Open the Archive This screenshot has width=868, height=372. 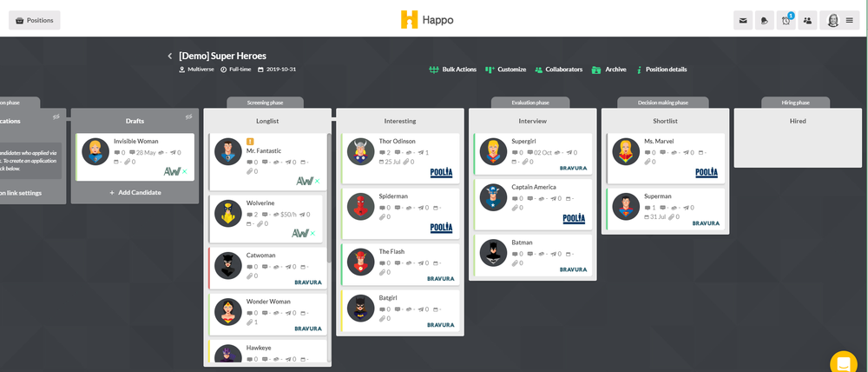[609, 70]
